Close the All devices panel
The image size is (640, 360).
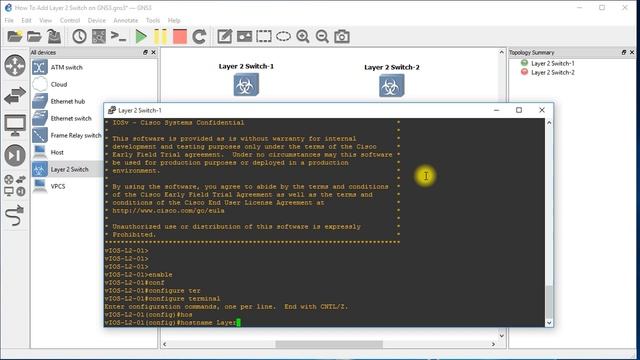coord(153,52)
